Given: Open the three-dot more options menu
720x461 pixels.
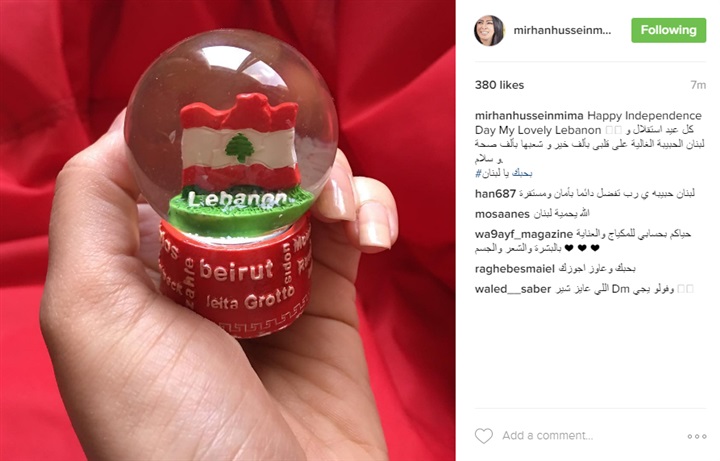Looking at the screenshot, I should click(x=697, y=436).
